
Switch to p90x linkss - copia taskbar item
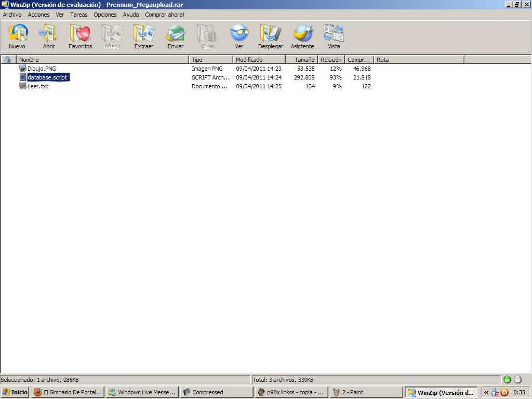pyautogui.click(x=291, y=392)
